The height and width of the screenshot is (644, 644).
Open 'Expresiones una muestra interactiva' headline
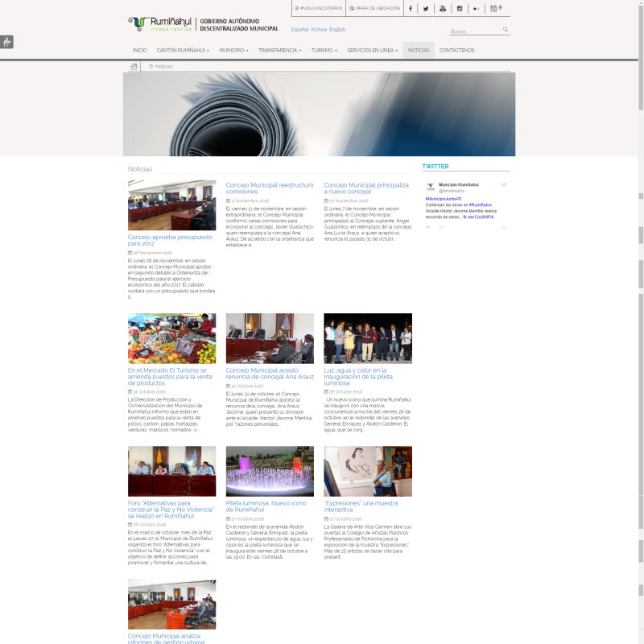361,506
